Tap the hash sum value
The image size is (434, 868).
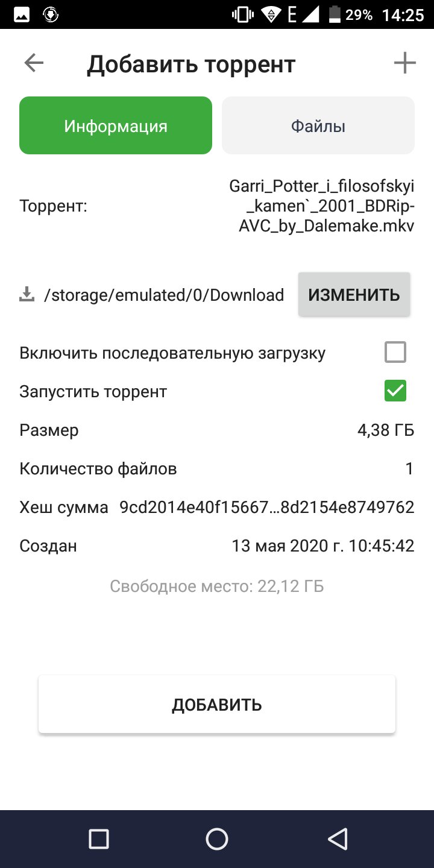[x=267, y=508]
